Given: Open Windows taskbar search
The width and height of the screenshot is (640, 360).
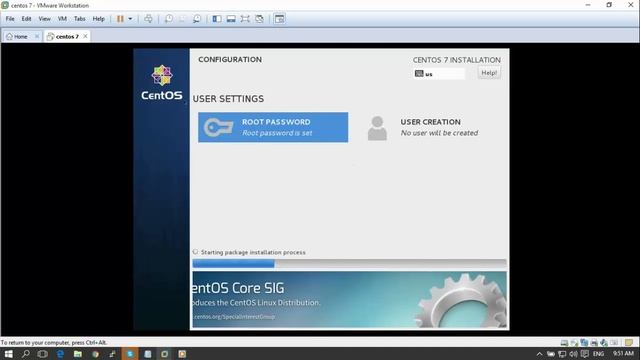Looking at the screenshot, I should pos(25,354).
